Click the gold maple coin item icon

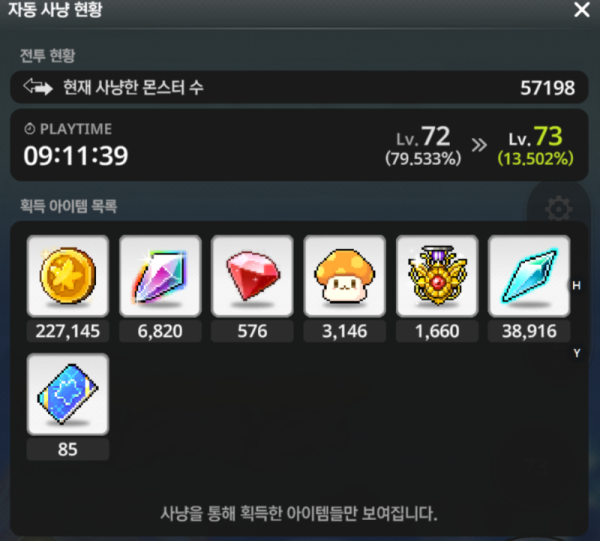point(68,276)
